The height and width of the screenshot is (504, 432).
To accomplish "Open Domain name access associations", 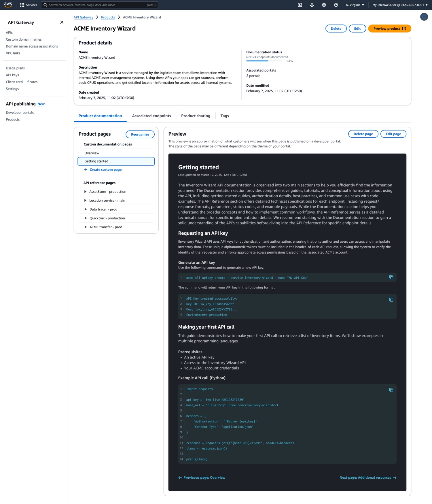I will tap(32, 46).
